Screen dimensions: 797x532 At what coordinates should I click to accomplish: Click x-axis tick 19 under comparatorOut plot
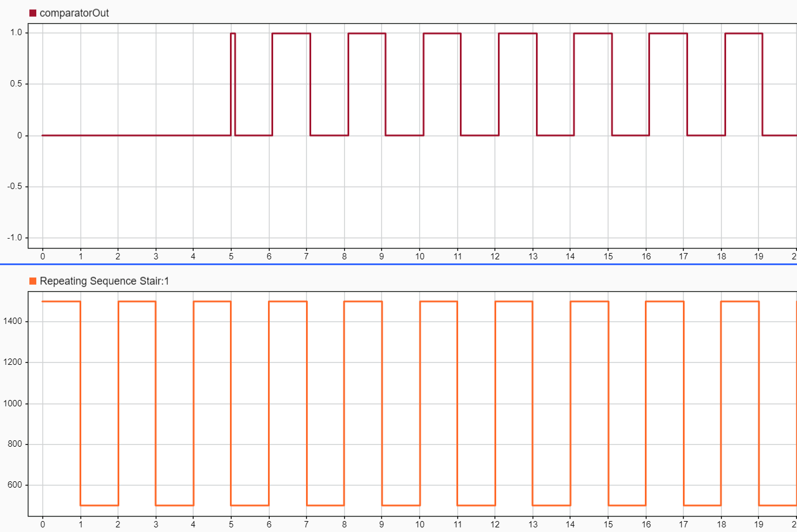pyautogui.click(x=759, y=256)
